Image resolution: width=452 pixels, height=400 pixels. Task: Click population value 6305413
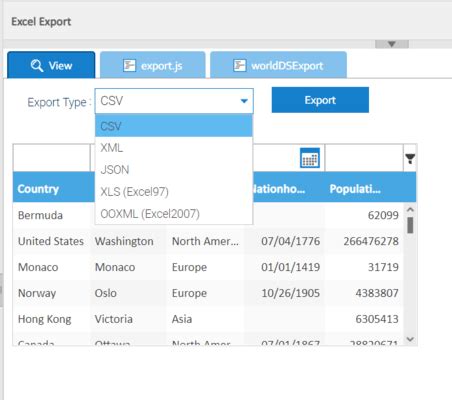point(364,319)
